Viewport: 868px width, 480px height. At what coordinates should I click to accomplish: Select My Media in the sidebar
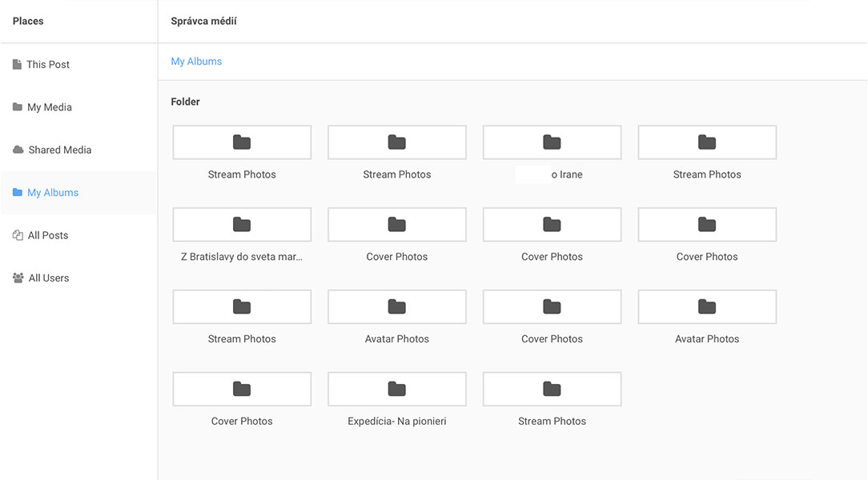pos(78,106)
